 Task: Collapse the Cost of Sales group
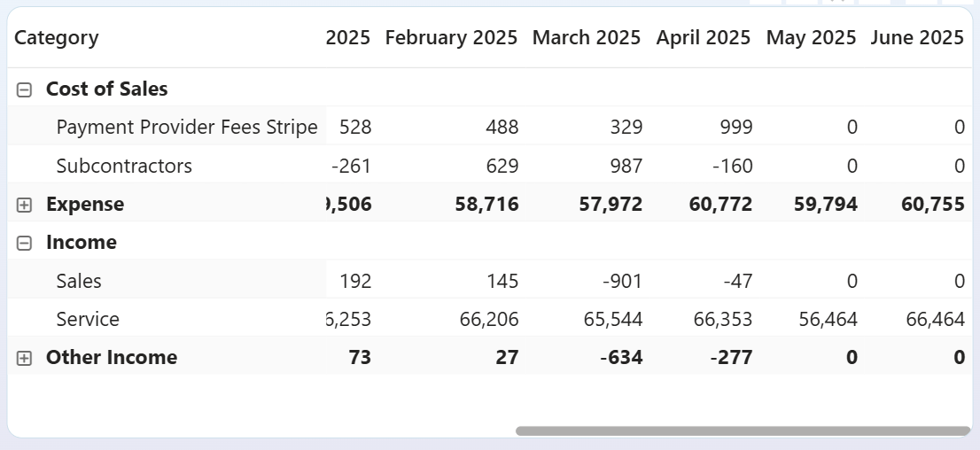tap(25, 89)
